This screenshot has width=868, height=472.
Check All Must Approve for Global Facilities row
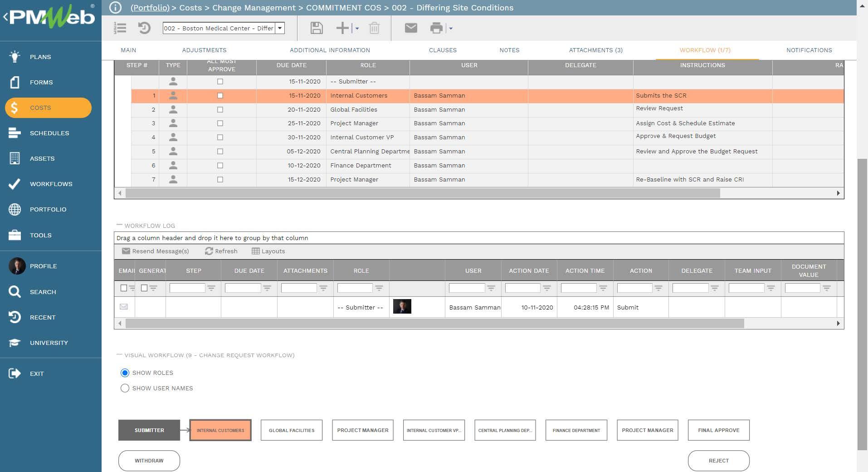tap(220, 110)
